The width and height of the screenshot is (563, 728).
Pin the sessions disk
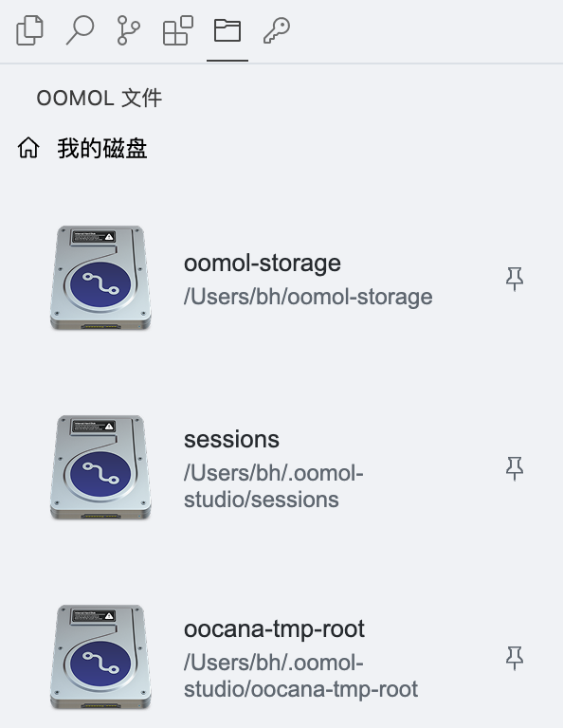tap(515, 468)
